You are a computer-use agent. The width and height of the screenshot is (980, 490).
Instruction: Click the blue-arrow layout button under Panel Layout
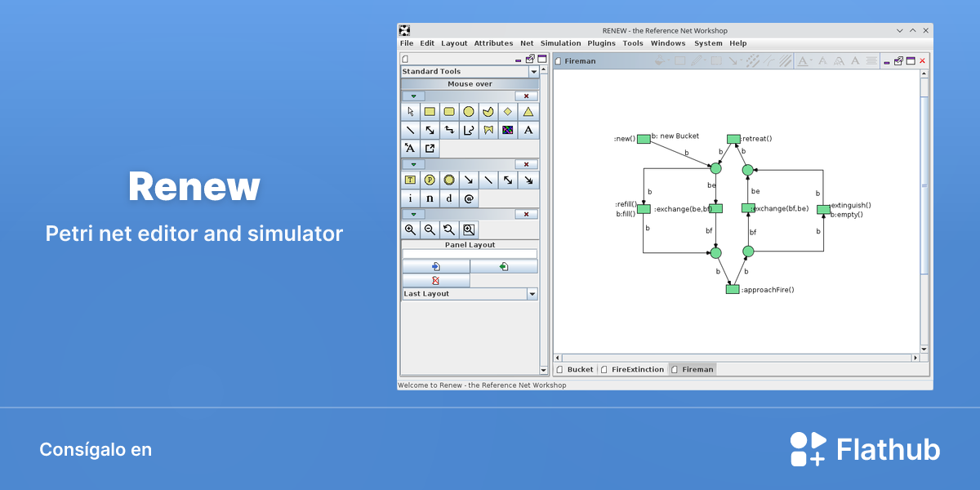436,266
